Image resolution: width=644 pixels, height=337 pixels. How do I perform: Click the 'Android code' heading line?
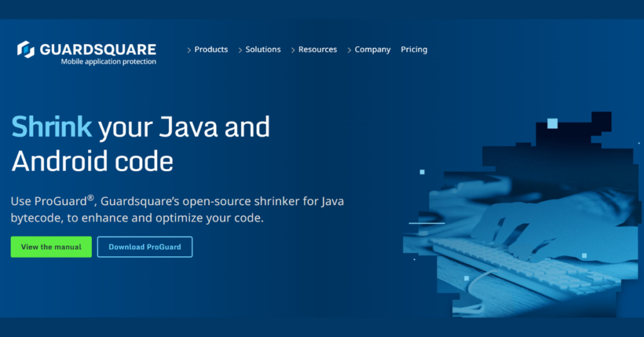(x=92, y=161)
